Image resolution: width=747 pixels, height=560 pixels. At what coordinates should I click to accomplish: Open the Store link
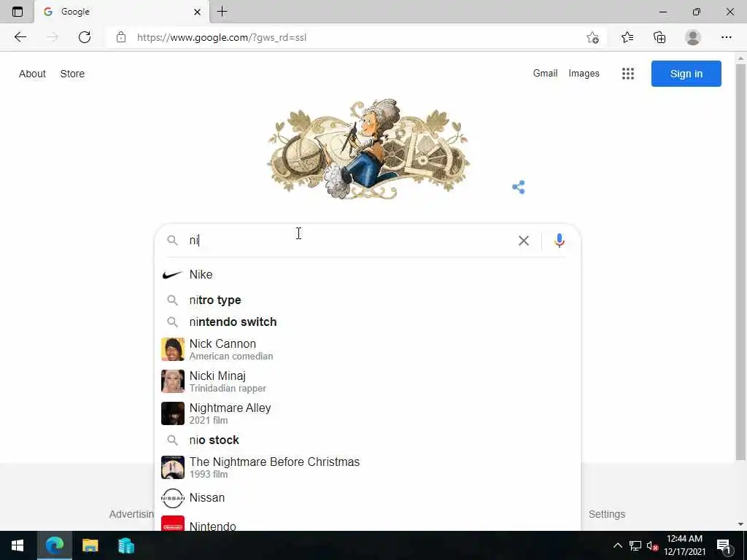pyautogui.click(x=72, y=74)
